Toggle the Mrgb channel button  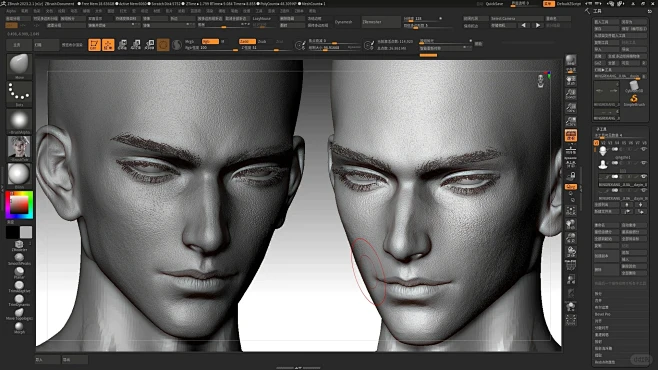(x=190, y=42)
